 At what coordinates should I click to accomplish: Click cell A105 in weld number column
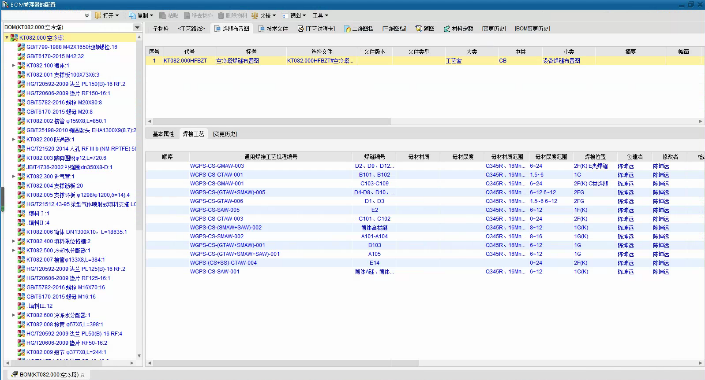point(375,254)
